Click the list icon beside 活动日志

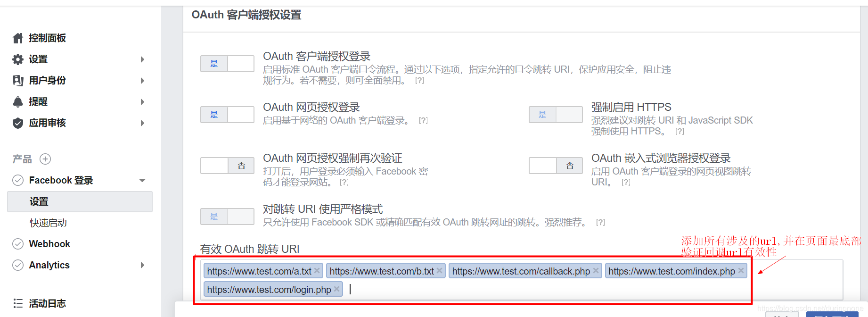pyautogui.click(x=18, y=303)
